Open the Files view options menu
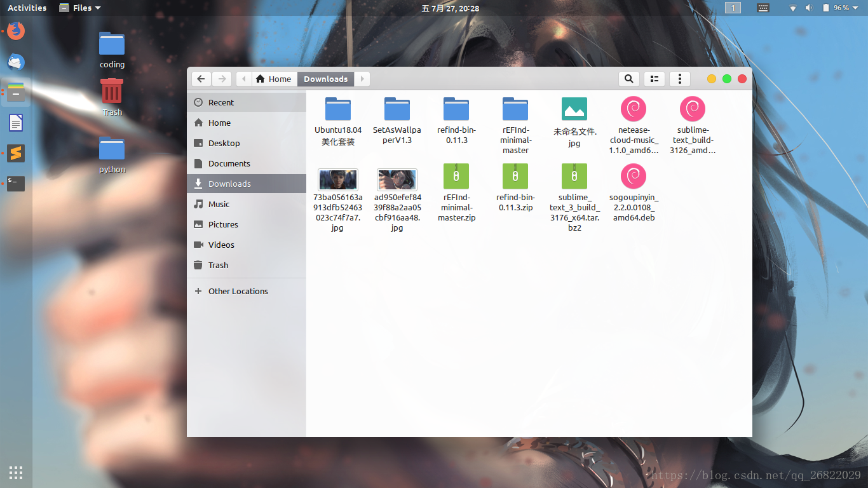Image resolution: width=868 pixels, height=488 pixels. [x=680, y=79]
